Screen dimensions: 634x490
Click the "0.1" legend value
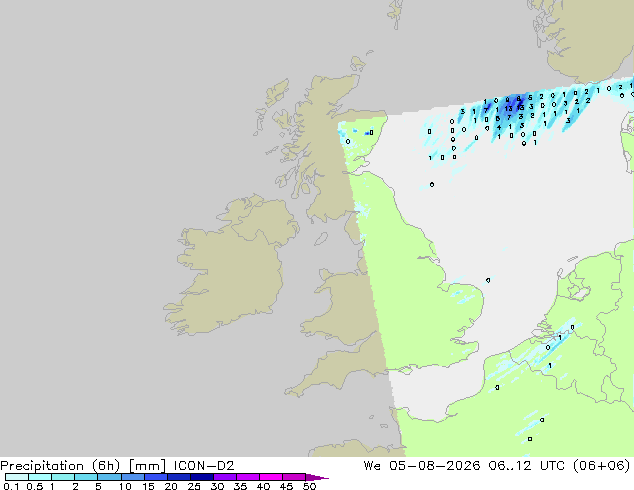coord(10,486)
